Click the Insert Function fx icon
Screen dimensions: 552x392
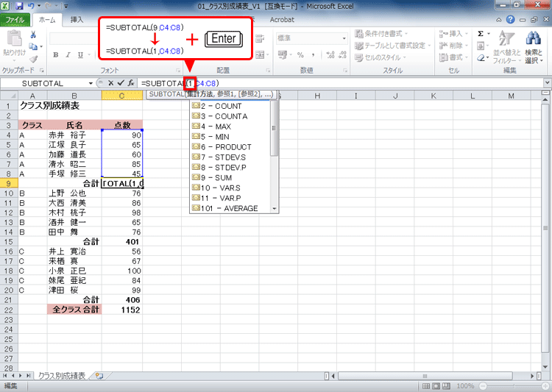pyautogui.click(x=131, y=83)
